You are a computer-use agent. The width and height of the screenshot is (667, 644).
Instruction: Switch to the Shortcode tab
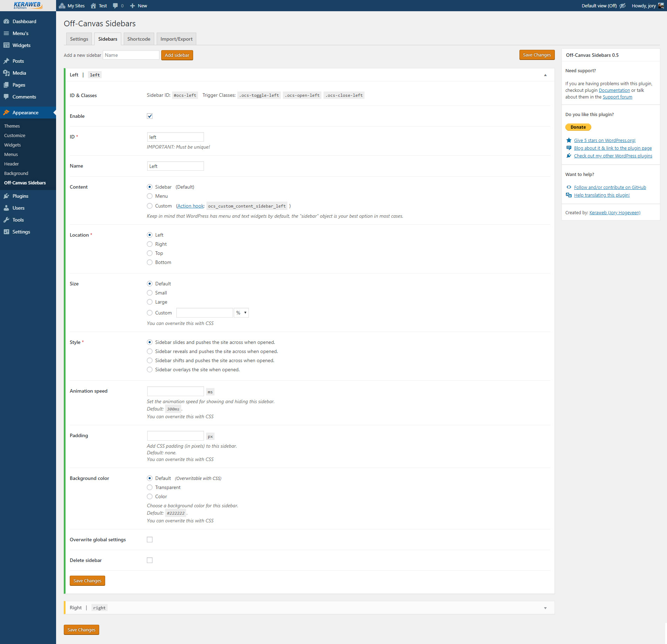click(139, 39)
